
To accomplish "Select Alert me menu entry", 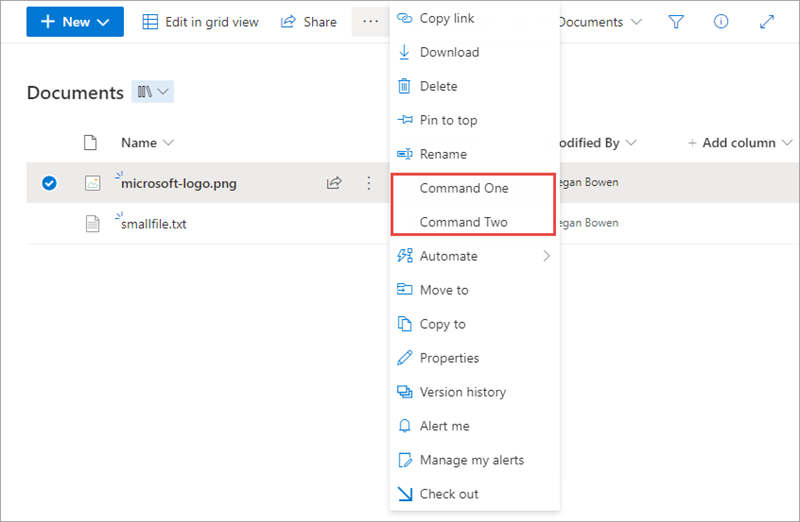I will [474, 426].
